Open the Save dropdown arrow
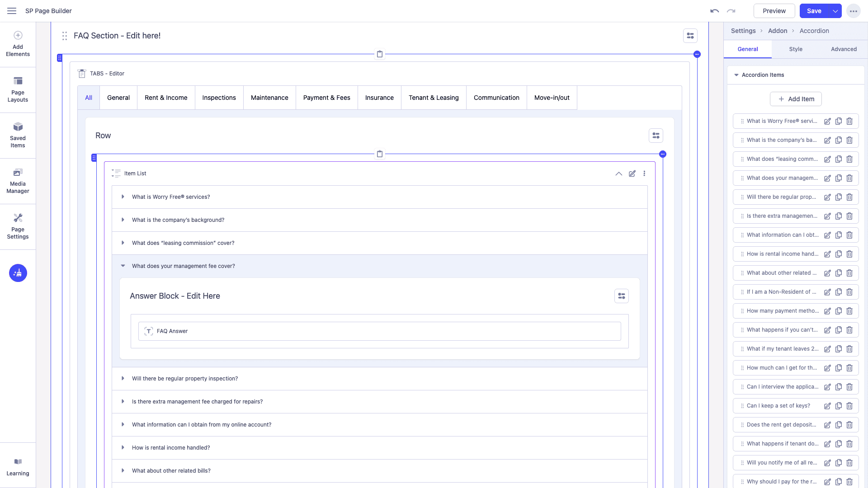The width and height of the screenshot is (868, 488). click(835, 11)
